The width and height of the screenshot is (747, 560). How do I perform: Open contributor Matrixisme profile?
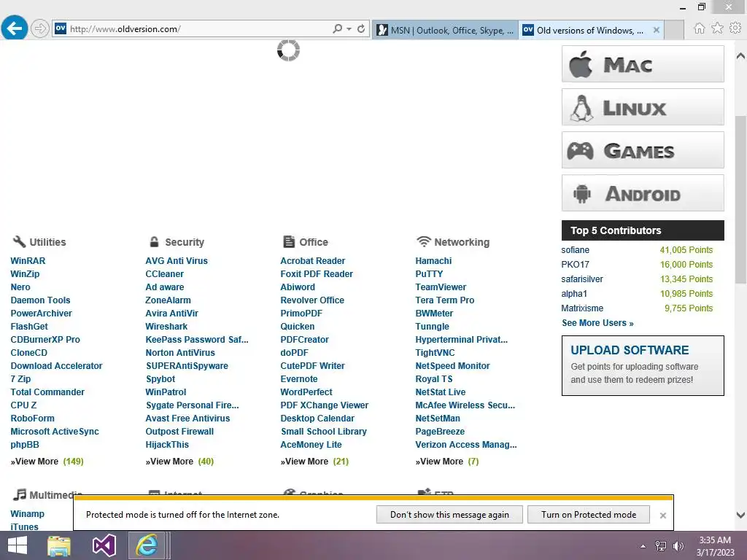pos(582,308)
